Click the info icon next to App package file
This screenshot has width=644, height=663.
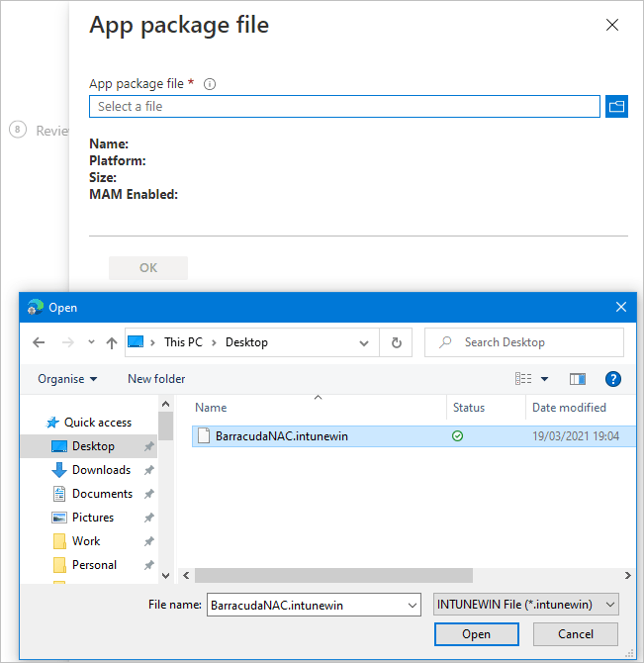[210, 84]
